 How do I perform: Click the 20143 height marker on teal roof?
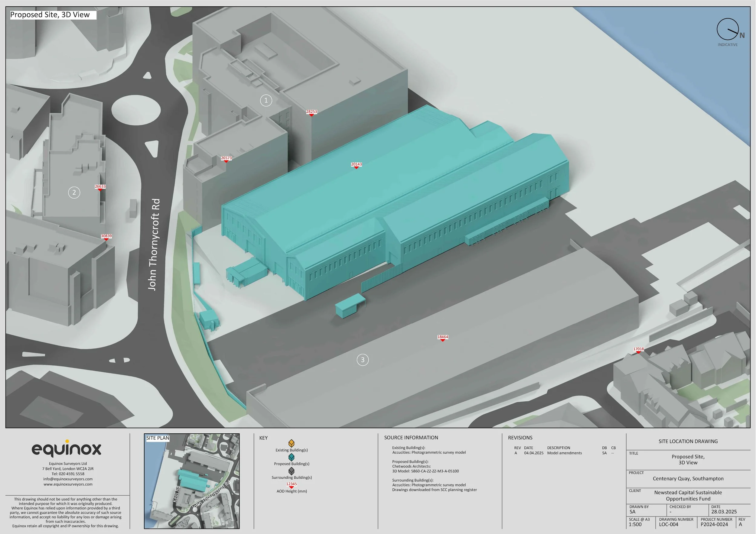356,165
